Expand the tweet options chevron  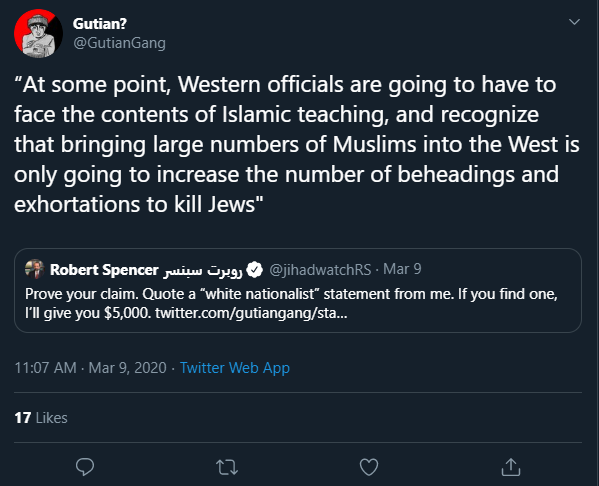tap(574, 22)
